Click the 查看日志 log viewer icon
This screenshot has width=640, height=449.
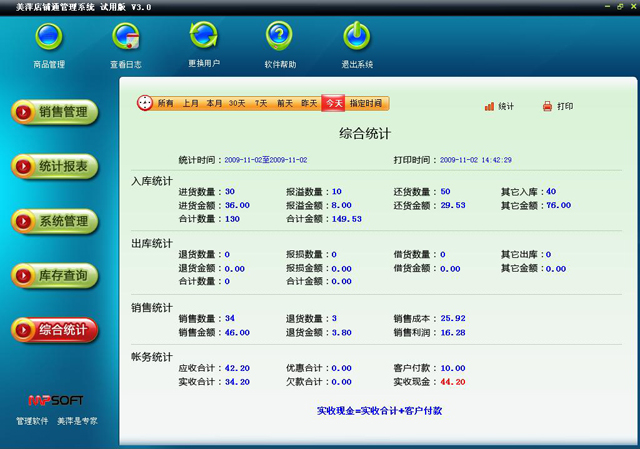126,40
